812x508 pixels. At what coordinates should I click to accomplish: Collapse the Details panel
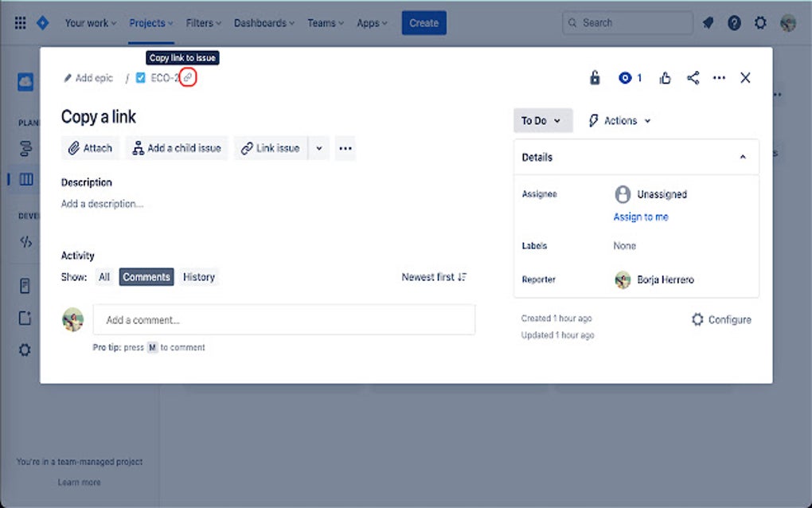pyautogui.click(x=743, y=157)
